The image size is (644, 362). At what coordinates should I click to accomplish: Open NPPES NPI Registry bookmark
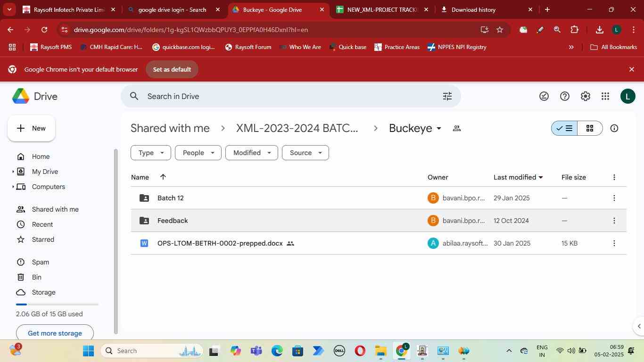point(457,47)
